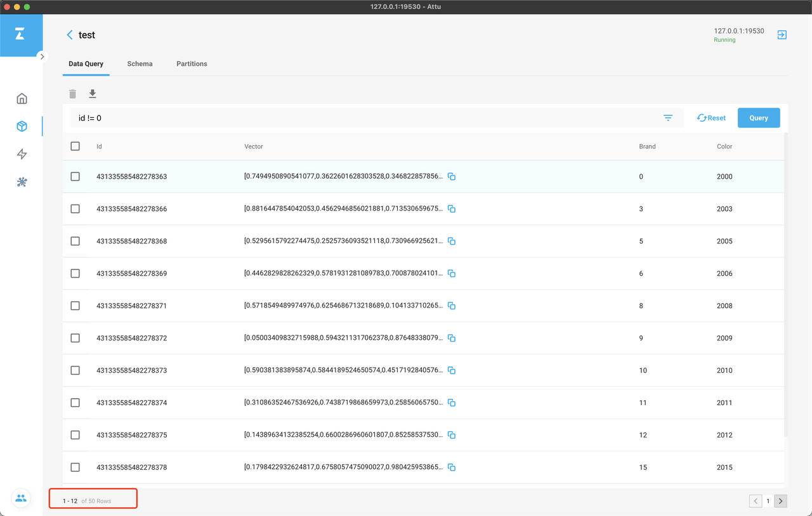The width and height of the screenshot is (812, 516).
Task: Copy vector of row 431335585482278366
Action: pyautogui.click(x=452, y=209)
